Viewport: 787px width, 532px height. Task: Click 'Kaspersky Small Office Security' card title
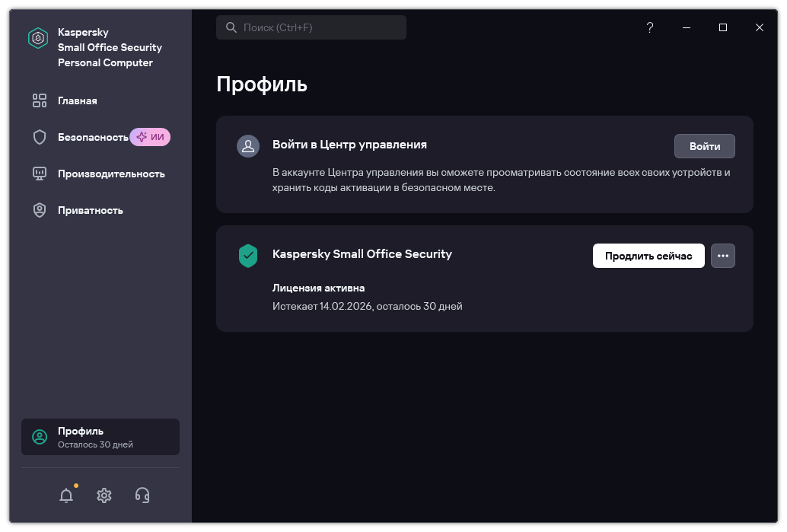362,254
